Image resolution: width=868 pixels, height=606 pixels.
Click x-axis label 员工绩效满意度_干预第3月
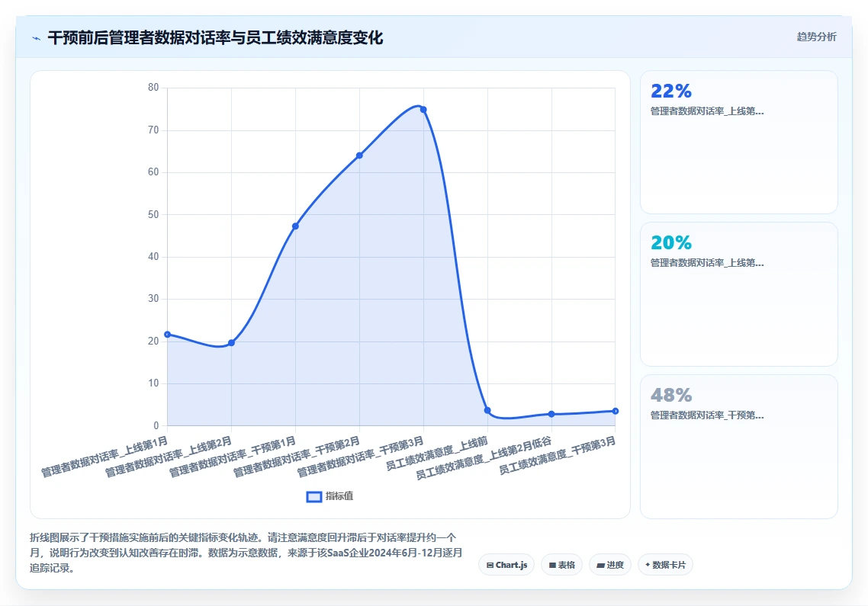click(x=558, y=456)
